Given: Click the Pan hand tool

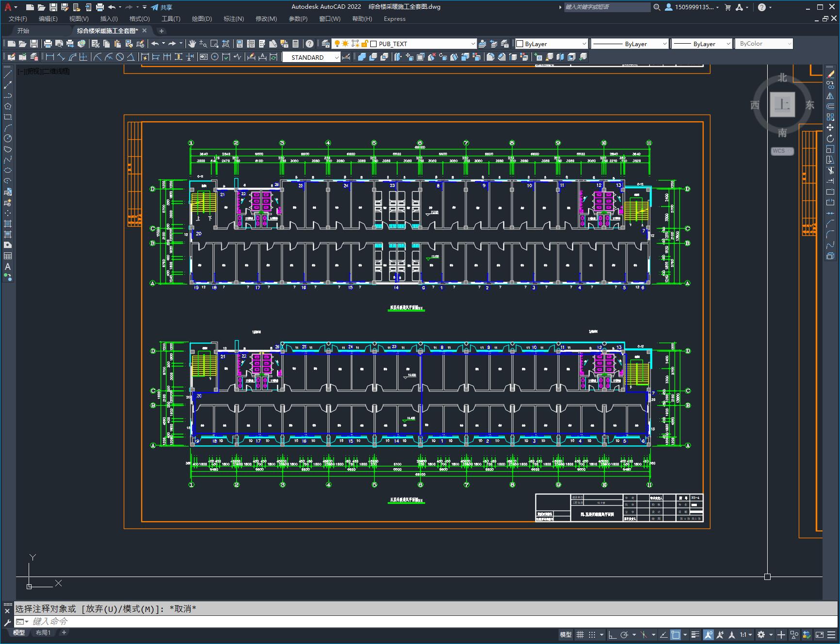Looking at the screenshot, I should [x=192, y=44].
